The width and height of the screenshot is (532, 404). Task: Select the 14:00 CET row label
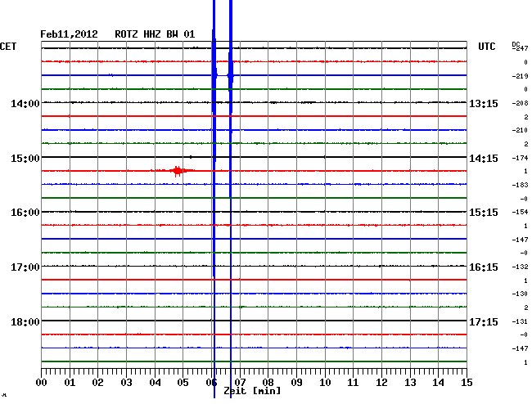pyautogui.click(x=25, y=103)
